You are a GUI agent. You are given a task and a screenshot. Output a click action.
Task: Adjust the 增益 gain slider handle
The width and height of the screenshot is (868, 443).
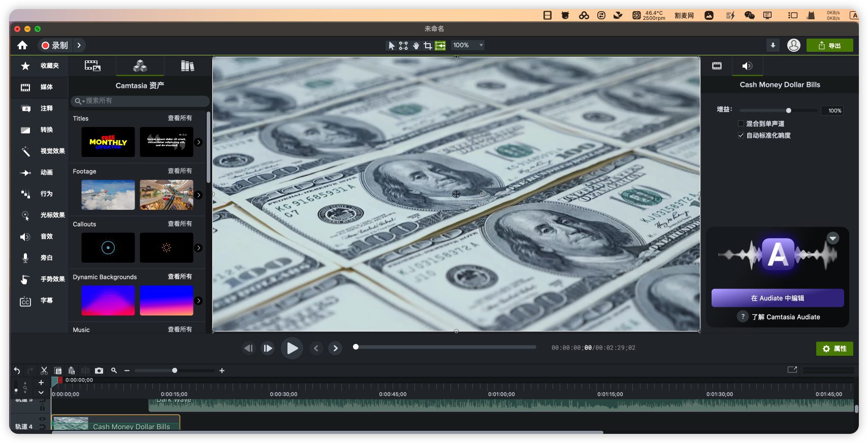coord(788,110)
